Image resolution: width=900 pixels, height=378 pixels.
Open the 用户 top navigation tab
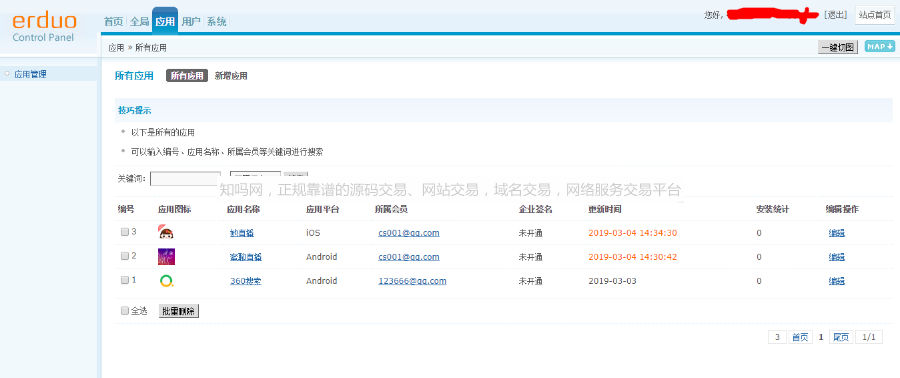point(191,22)
